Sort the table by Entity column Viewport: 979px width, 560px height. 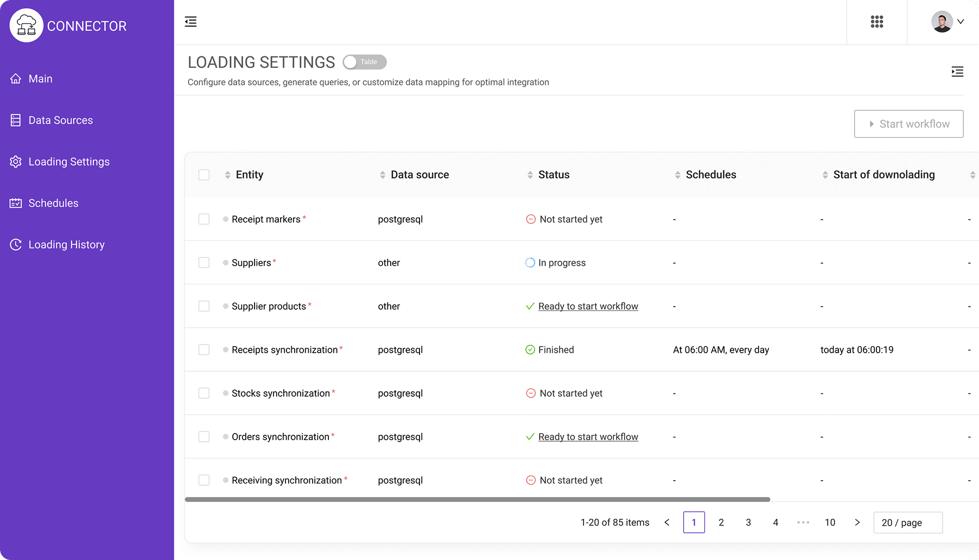(x=227, y=175)
